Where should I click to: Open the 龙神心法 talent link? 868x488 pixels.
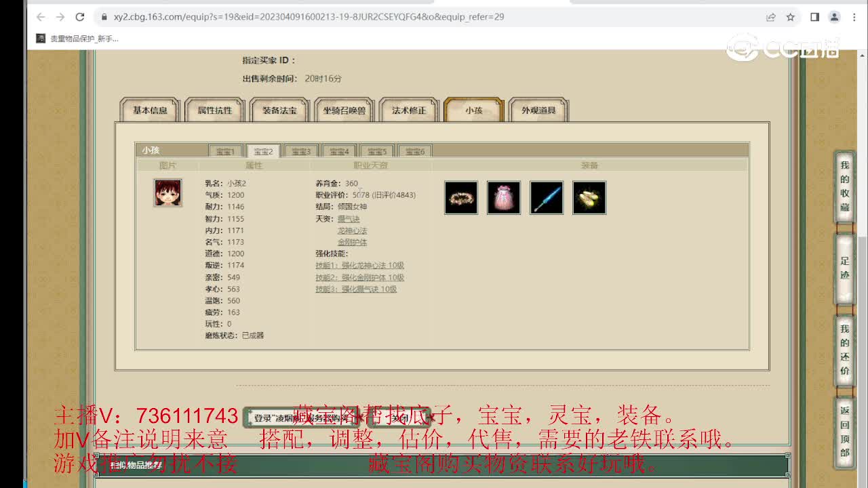(x=352, y=230)
